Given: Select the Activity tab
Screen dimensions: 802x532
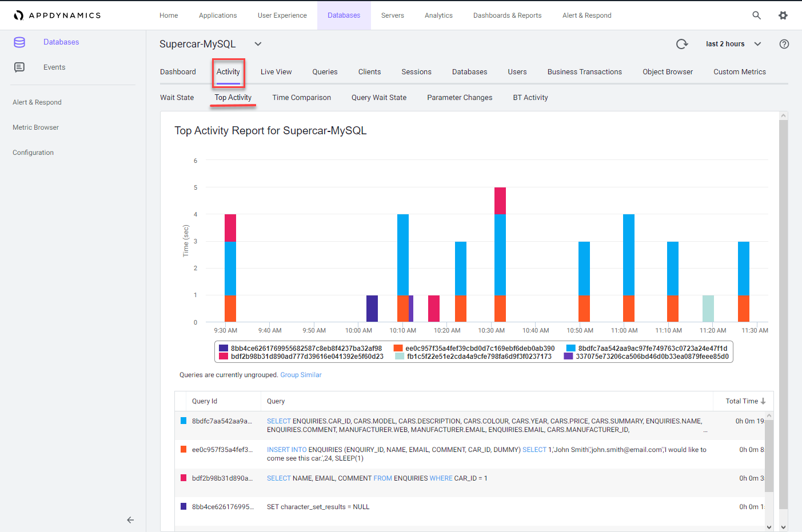Looking at the screenshot, I should click(228, 72).
